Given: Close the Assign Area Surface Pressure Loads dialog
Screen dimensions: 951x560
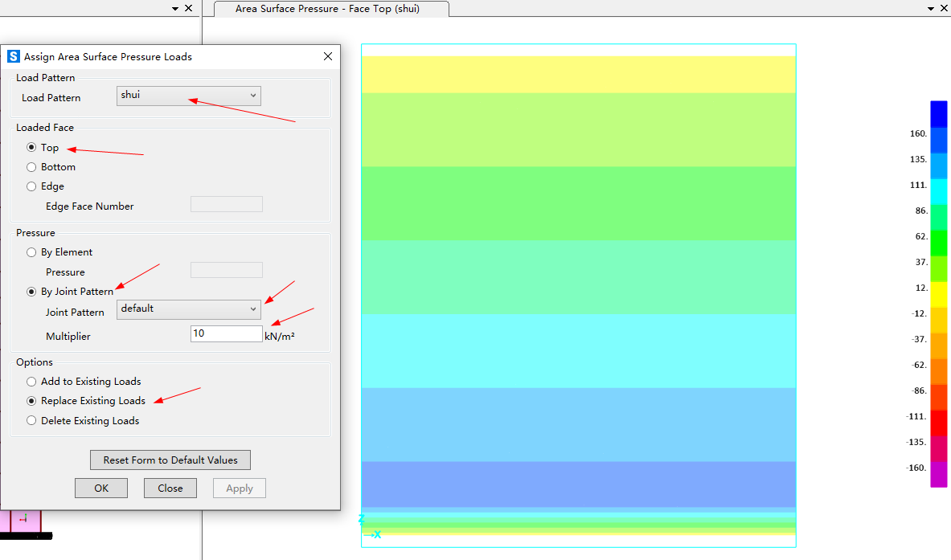Looking at the screenshot, I should click(327, 56).
